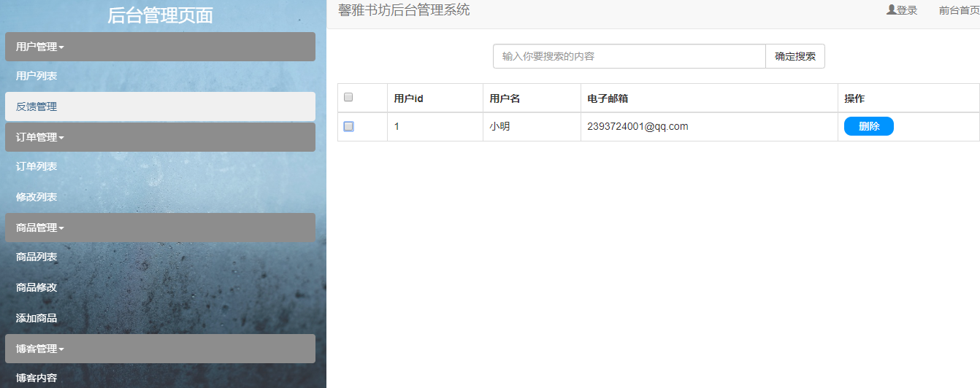Image resolution: width=980 pixels, height=388 pixels.
Task: Open the 馨雅书坊后台管理系统 brand link
Action: click(x=404, y=10)
